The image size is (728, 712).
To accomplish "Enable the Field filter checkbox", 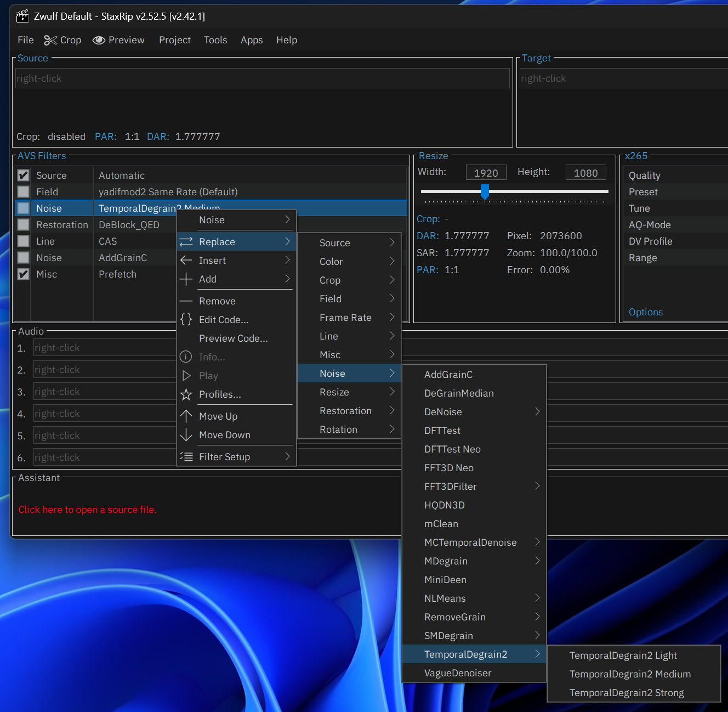I will (23, 192).
